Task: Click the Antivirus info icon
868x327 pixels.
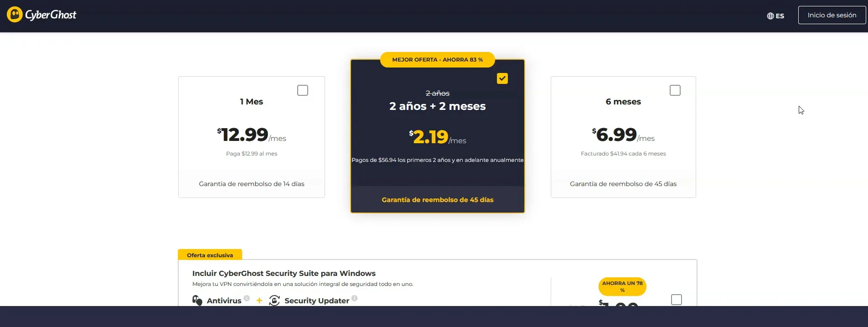Action: [x=247, y=298]
